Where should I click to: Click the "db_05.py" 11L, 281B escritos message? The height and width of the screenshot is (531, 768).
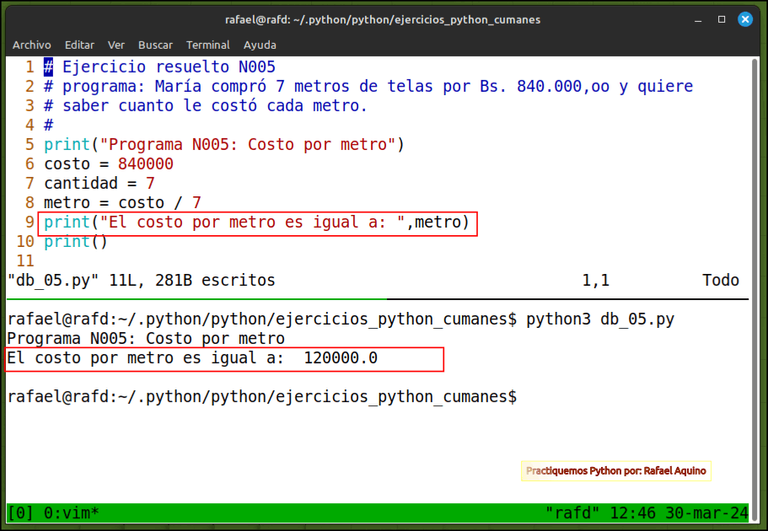pyautogui.click(x=142, y=280)
